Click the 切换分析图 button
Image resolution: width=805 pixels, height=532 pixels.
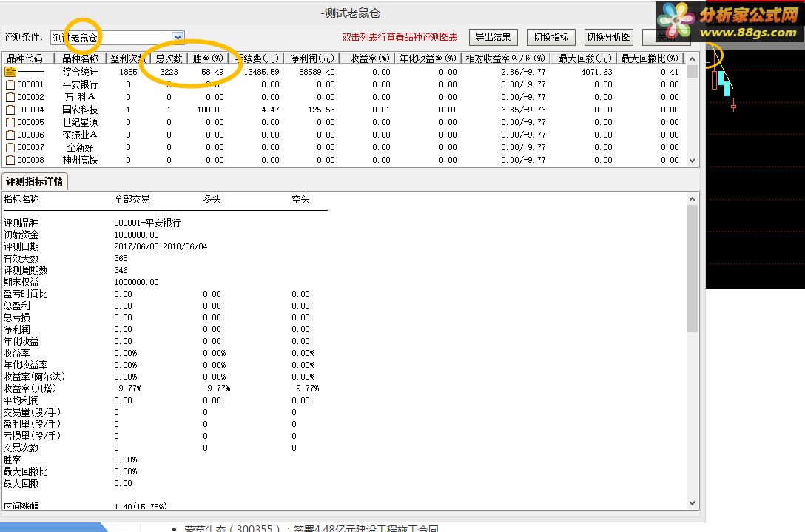coord(609,37)
